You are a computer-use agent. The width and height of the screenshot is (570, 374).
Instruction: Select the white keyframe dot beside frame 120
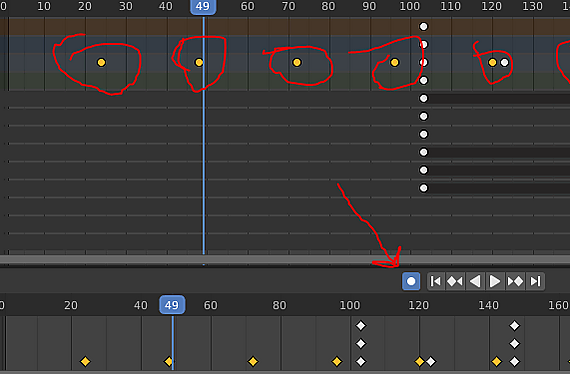pyautogui.click(x=504, y=63)
